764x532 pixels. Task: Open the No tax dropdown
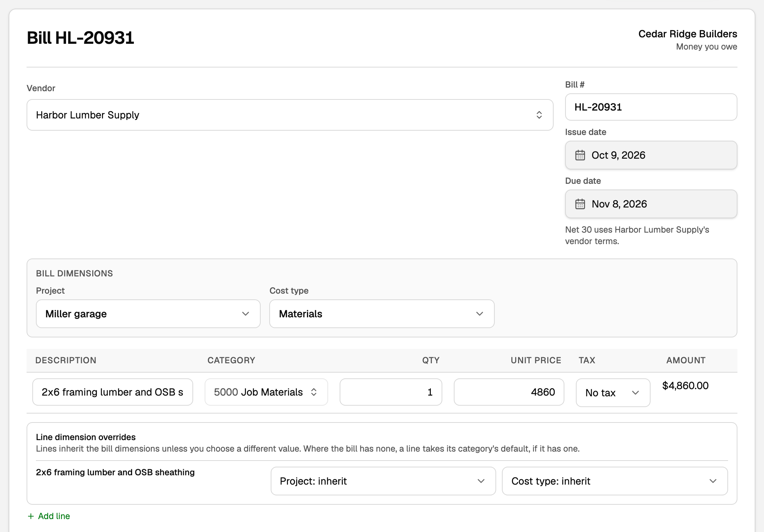pos(613,393)
